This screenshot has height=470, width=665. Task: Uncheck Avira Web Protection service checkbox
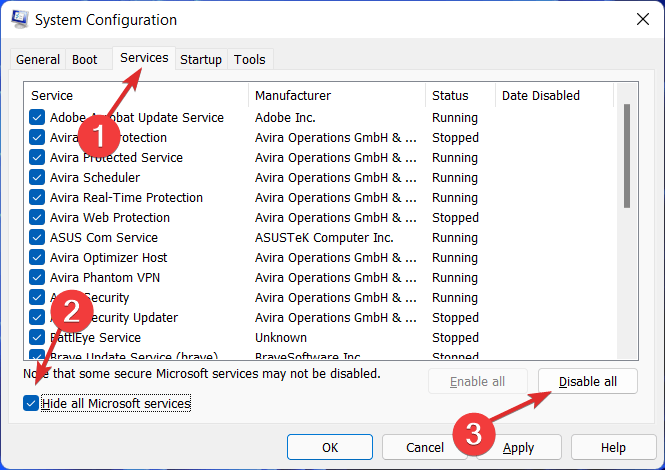point(37,217)
